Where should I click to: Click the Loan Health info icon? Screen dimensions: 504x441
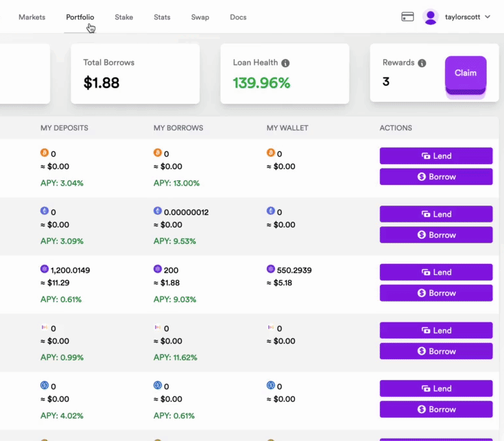click(285, 63)
